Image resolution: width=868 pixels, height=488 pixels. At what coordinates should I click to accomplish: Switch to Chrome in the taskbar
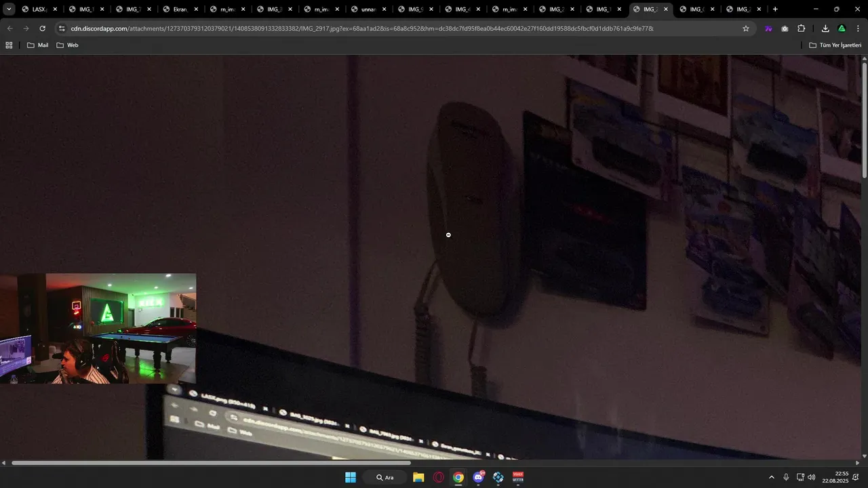[x=458, y=477]
